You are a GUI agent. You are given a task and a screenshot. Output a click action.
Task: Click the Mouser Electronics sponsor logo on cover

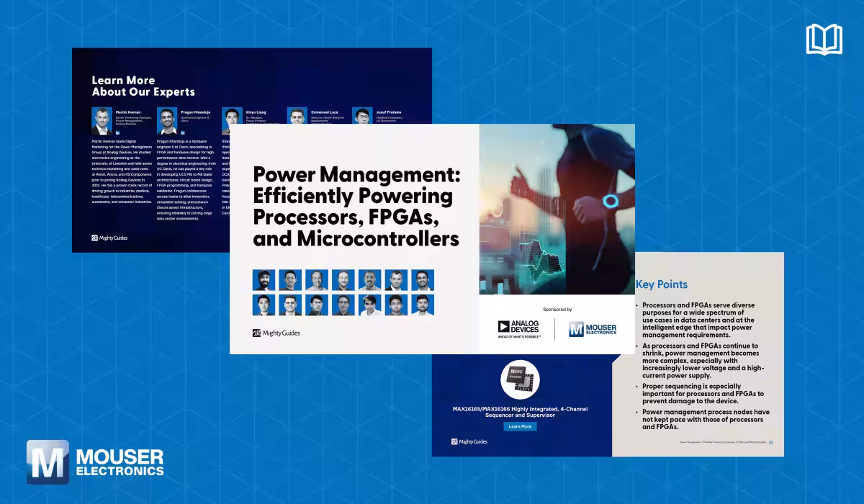point(593,329)
